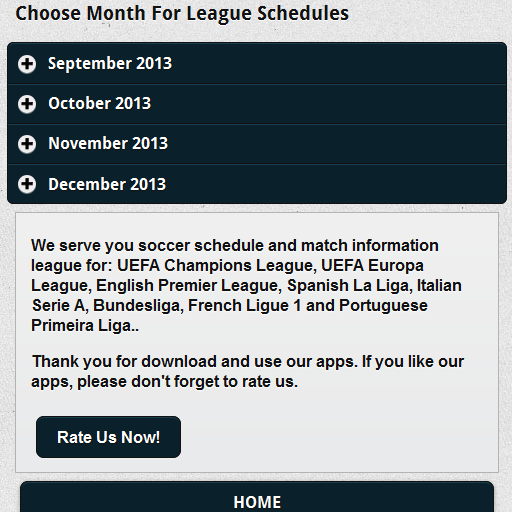Go to the HOME button
This screenshot has height=512, width=512.
[x=257, y=497]
